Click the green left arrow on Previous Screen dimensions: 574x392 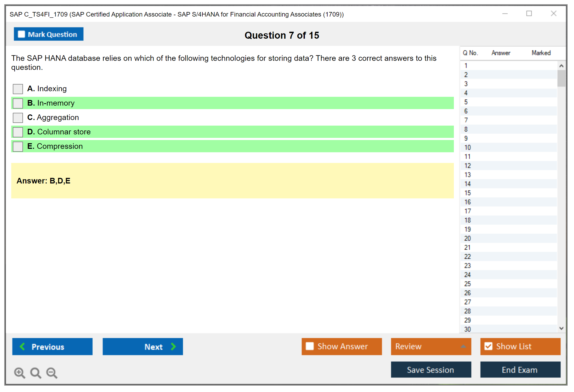[x=22, y=346]
